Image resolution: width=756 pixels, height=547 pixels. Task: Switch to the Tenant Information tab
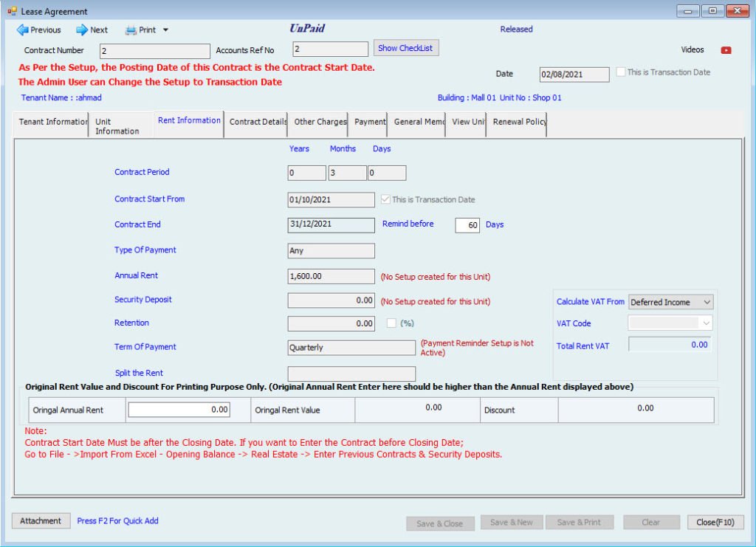pos(52,122)
